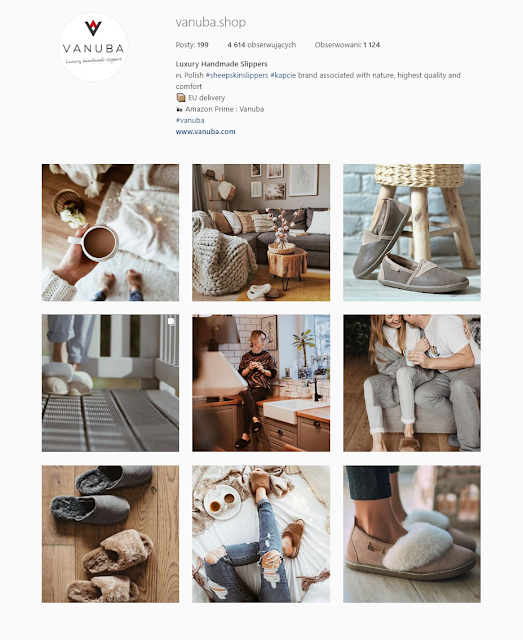Open the #vanuba hashtag link

pos(190,120)
